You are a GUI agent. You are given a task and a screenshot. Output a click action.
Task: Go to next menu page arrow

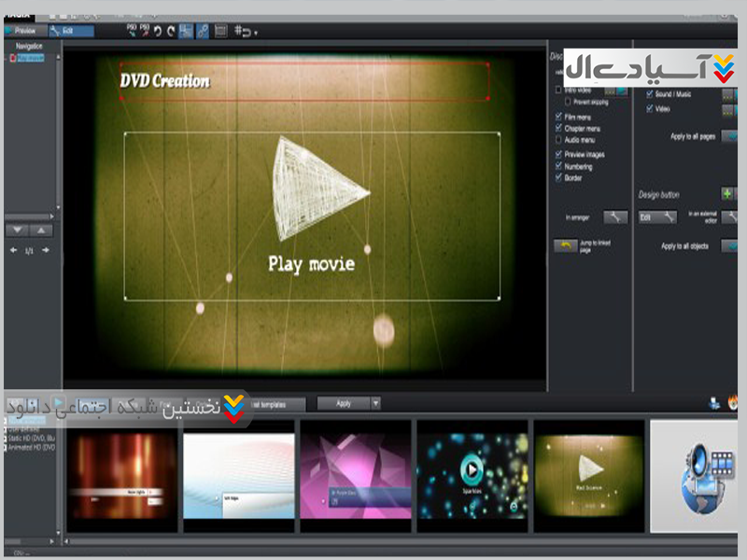click(45, 250)
